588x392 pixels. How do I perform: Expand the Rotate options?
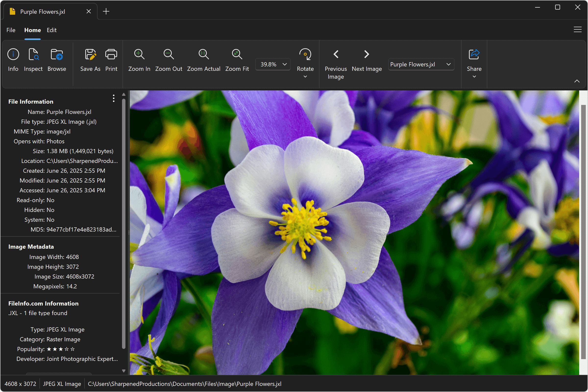pos(305,76)
